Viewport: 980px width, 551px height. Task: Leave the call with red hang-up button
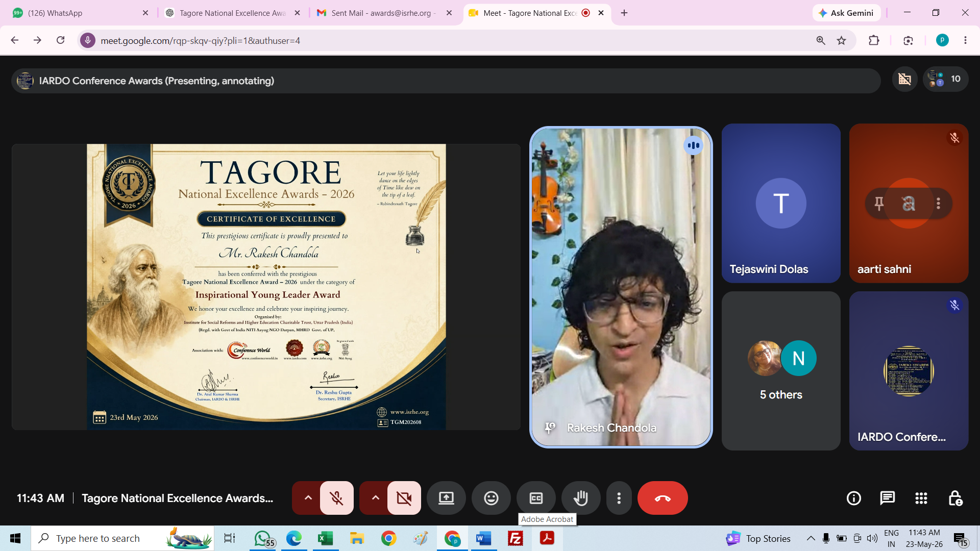click(663, 498)
